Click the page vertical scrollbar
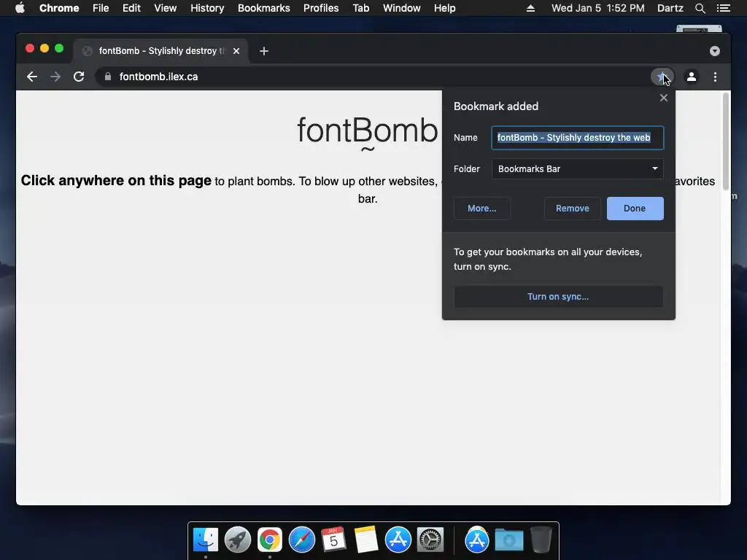 point(726,141)
